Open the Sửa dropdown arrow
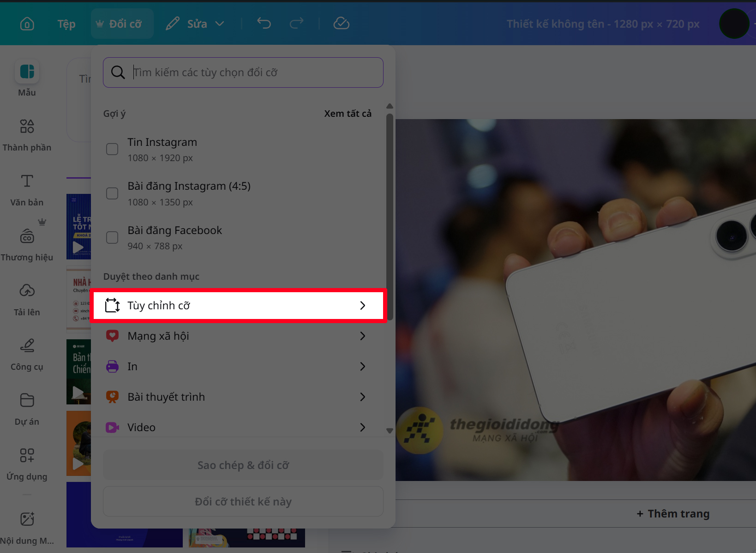 point(220,23)
